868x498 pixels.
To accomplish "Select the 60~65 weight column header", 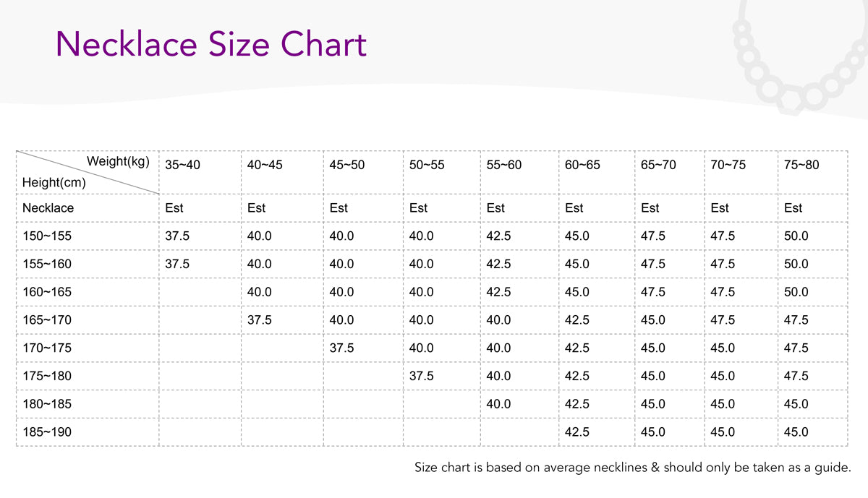I will (x=582, y=165).
